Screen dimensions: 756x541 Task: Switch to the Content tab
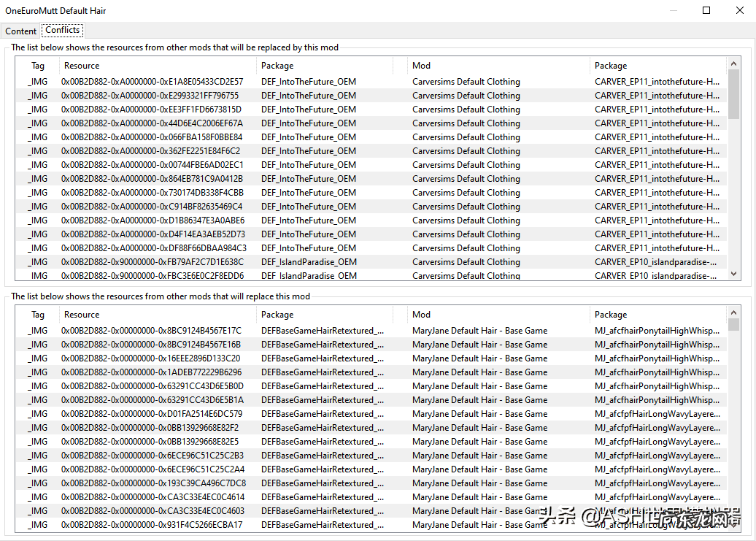click(20, 31)
